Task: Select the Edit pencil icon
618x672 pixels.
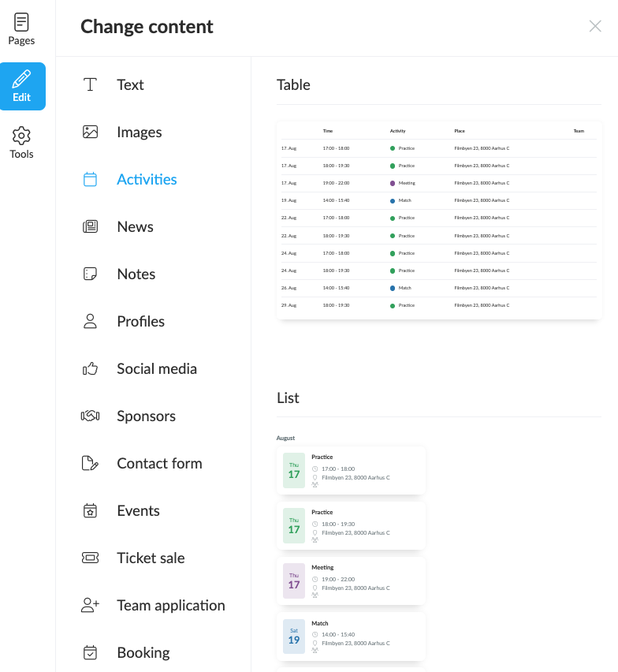Action: [x=21, y=78]
